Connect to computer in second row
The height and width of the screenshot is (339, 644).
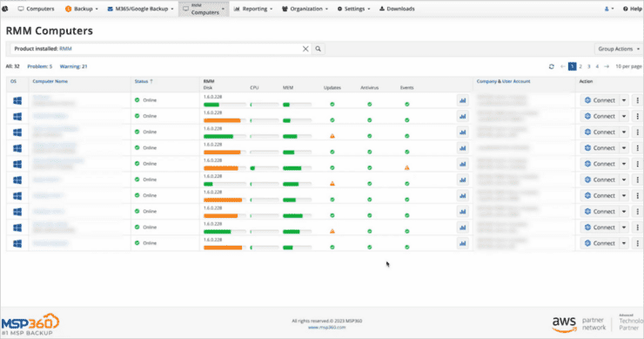pyautogui.click(x=600, y=116)
